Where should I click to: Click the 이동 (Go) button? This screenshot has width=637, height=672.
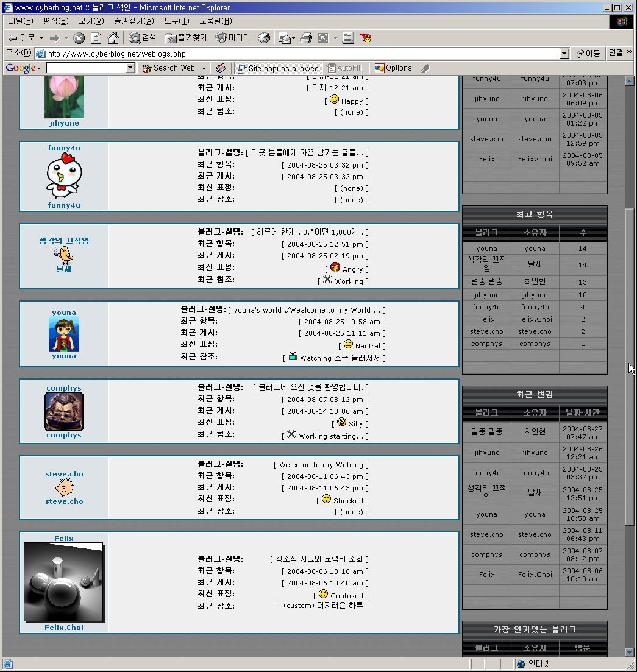[588, 54]
